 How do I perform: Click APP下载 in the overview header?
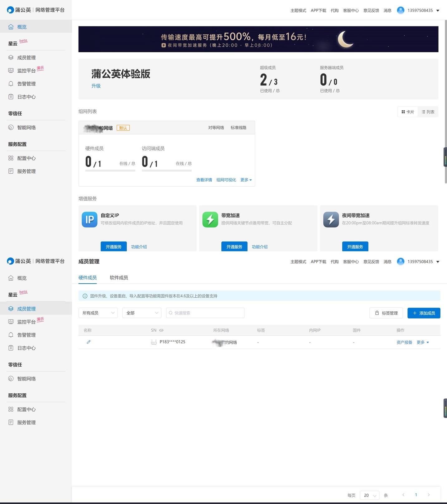pos(318,11)
